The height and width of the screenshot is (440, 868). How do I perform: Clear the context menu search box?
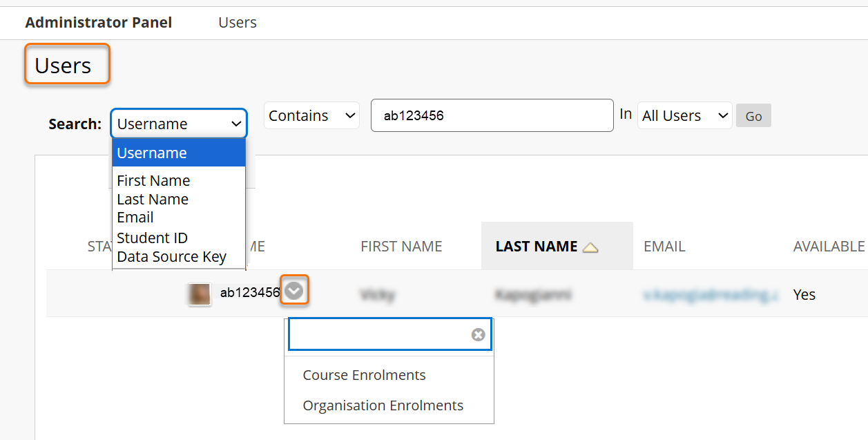tap(478, 335)
